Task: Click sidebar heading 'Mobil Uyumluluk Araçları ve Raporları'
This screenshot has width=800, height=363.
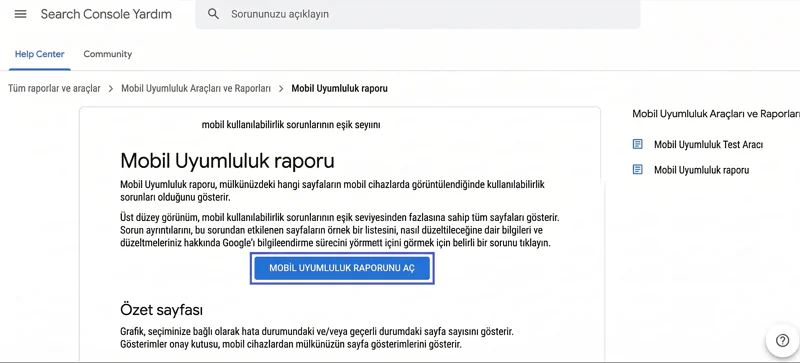Action: (x=716, y=114)
